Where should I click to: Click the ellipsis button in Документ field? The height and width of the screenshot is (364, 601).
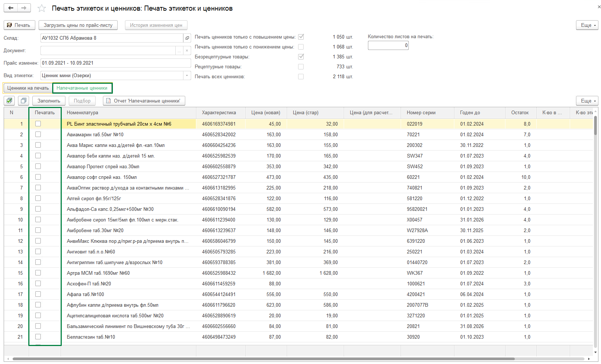(179, 51)
